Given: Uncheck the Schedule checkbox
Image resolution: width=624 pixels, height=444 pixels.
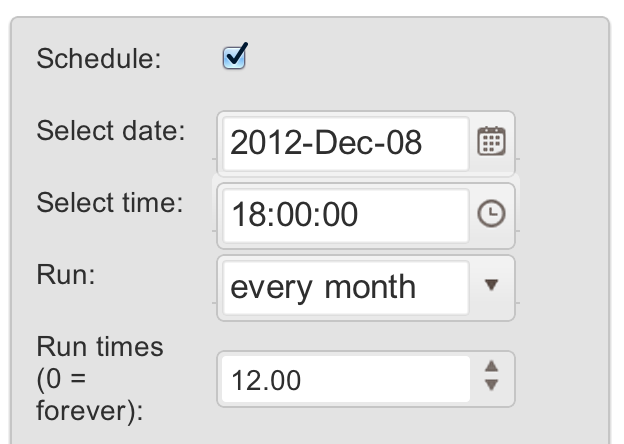Looking at the screenshot, I should pos(234,57).
